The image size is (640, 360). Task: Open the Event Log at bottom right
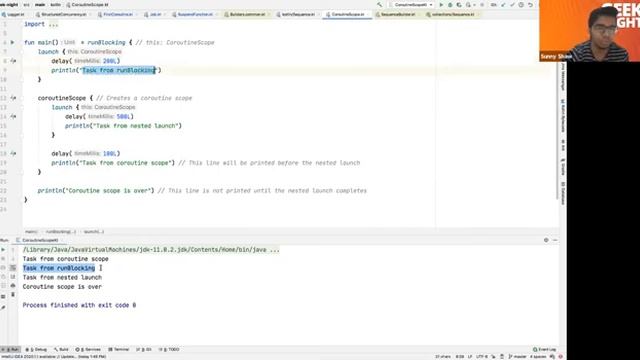(x=545, y=349)
